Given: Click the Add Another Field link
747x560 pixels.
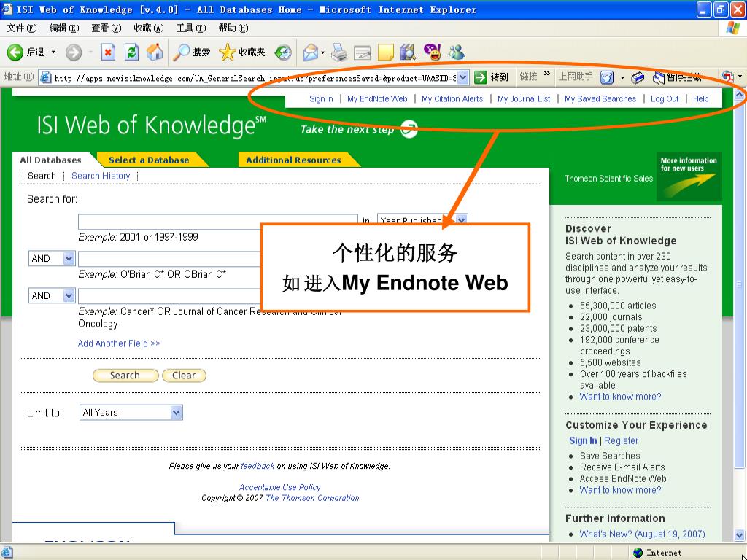Looking at the screenshot, I should coord(119,343).
